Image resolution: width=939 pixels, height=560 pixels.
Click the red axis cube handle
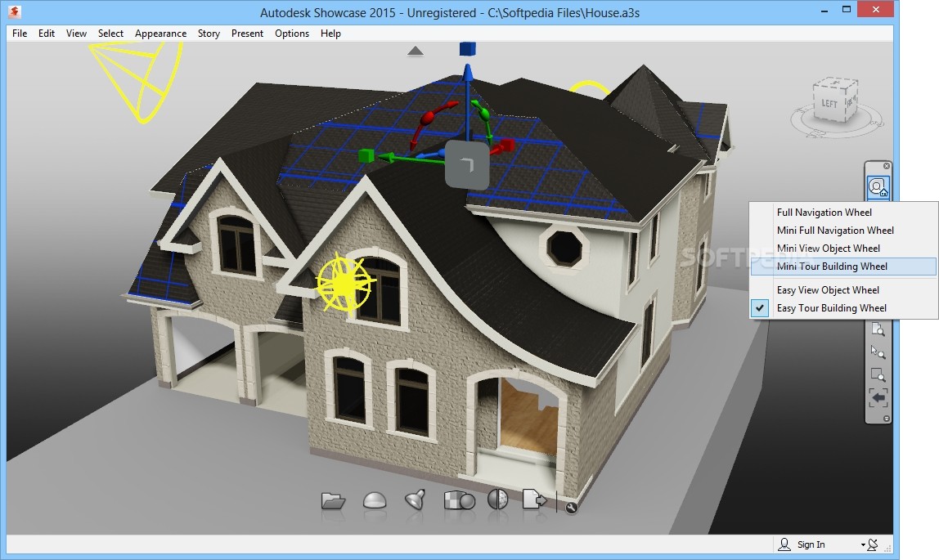[507, 144]
